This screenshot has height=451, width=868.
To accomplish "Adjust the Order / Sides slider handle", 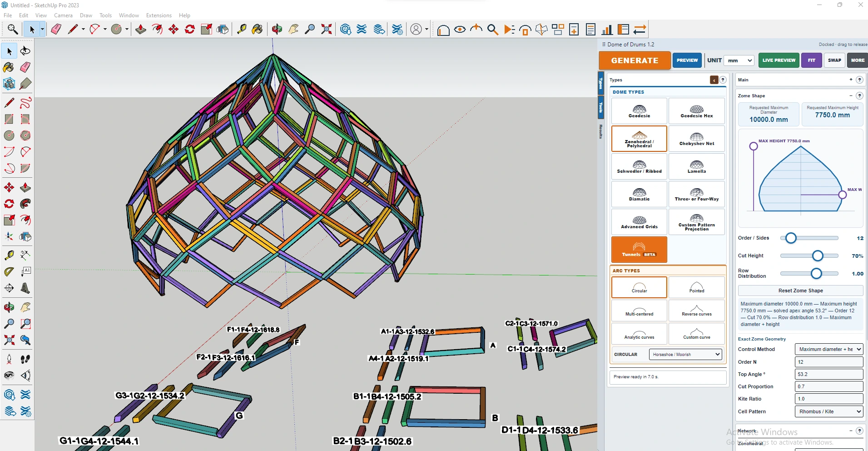I will 791,238.
